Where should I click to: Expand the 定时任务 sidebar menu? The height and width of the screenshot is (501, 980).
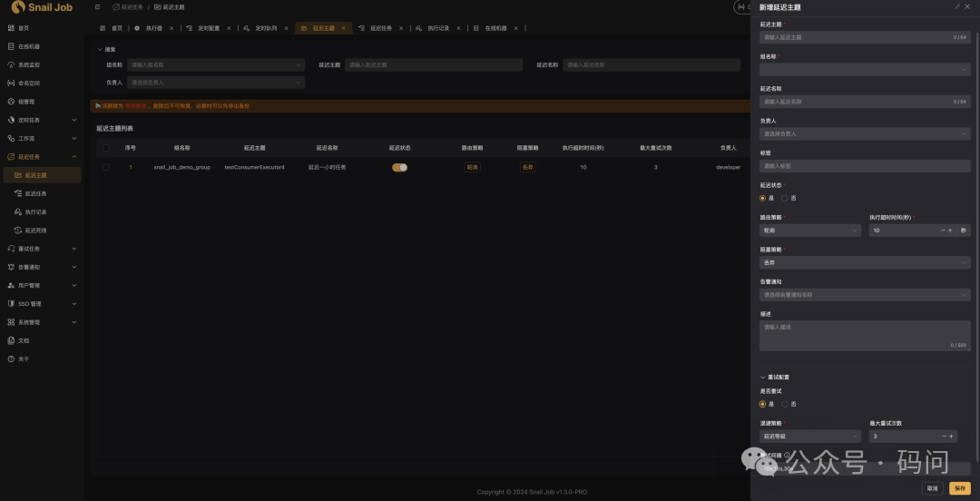pos(42,120)
